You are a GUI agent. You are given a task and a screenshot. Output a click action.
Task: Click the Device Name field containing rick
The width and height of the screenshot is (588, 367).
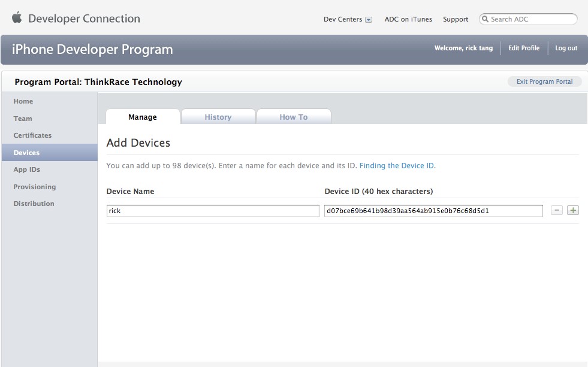click(x=213, y=211)
